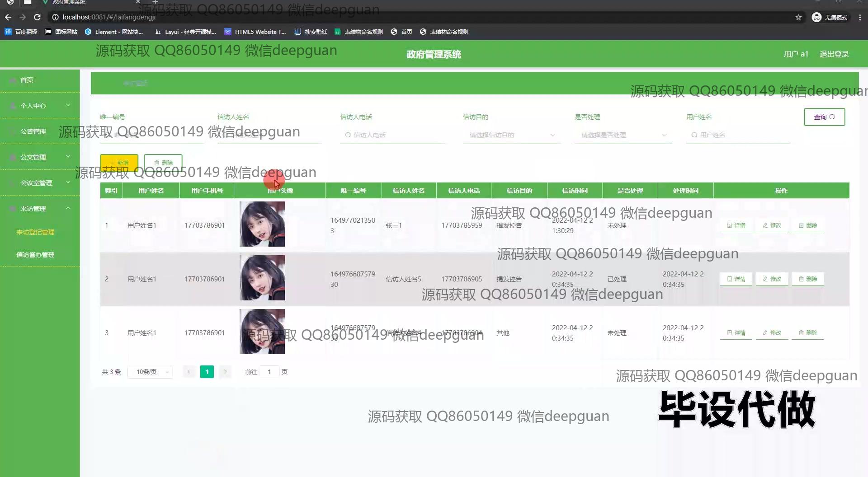Viewport: 868px width, 477px height.
Task: Click the browser back arrow
Action: [x=8, y=17]
